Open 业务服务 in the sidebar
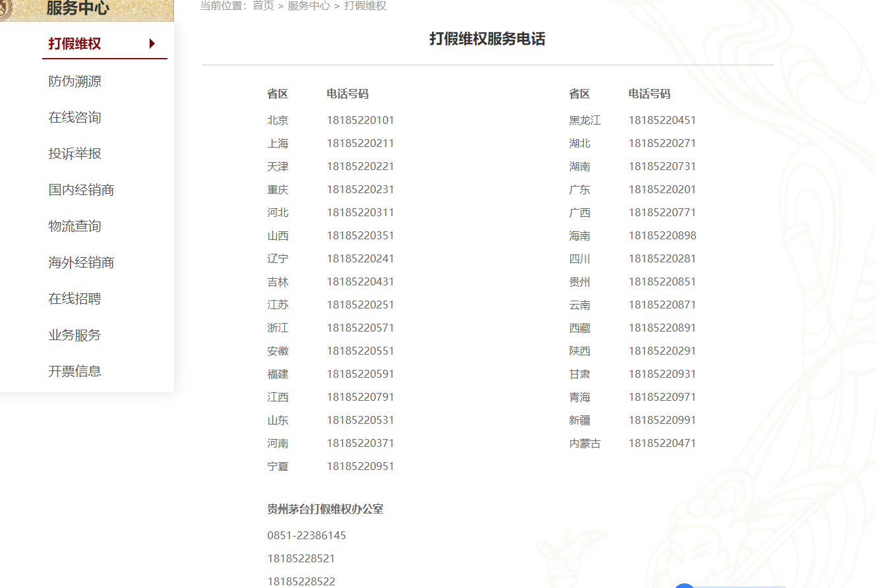 [x=74, y=335]
